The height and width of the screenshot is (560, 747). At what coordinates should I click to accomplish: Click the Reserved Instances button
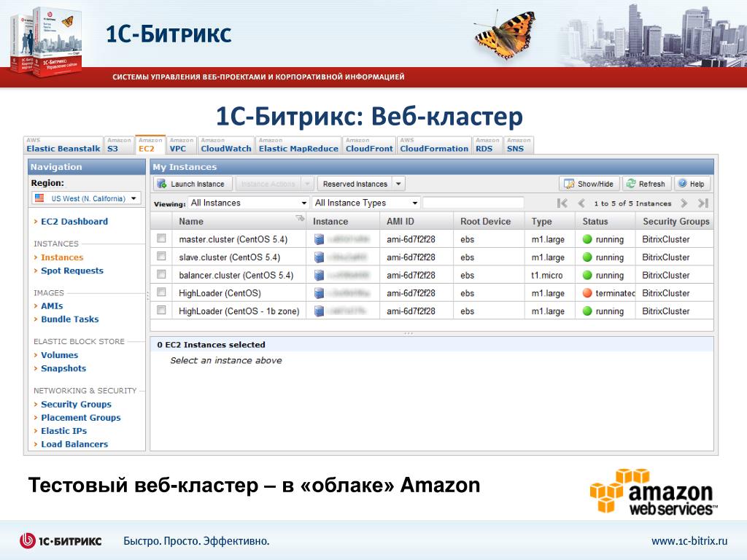pyautogui.click(x=355, y=184)
